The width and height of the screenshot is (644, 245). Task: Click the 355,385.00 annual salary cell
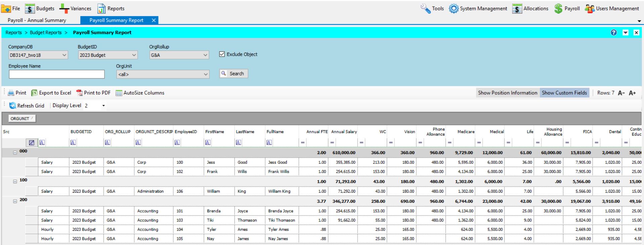coord(343,162)
